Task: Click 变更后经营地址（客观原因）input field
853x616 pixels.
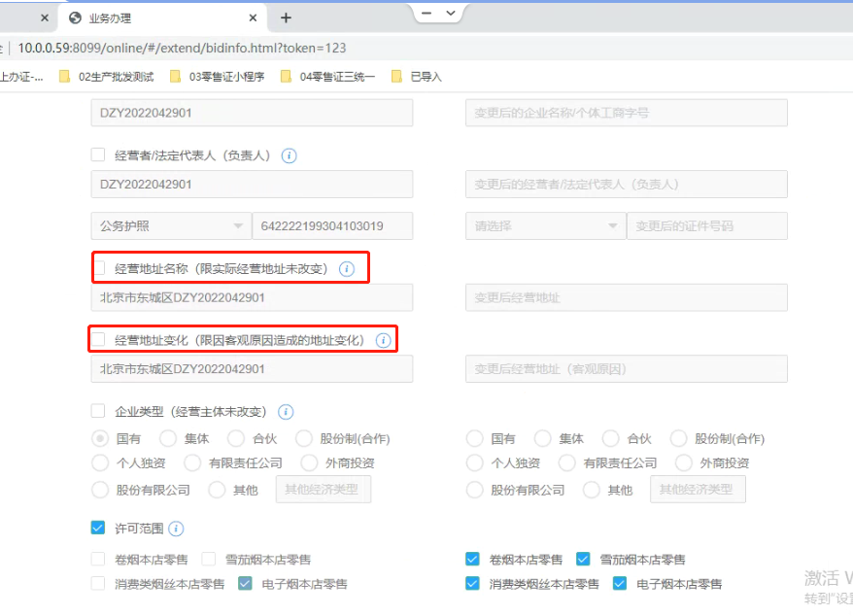Action: click(627, 369)
